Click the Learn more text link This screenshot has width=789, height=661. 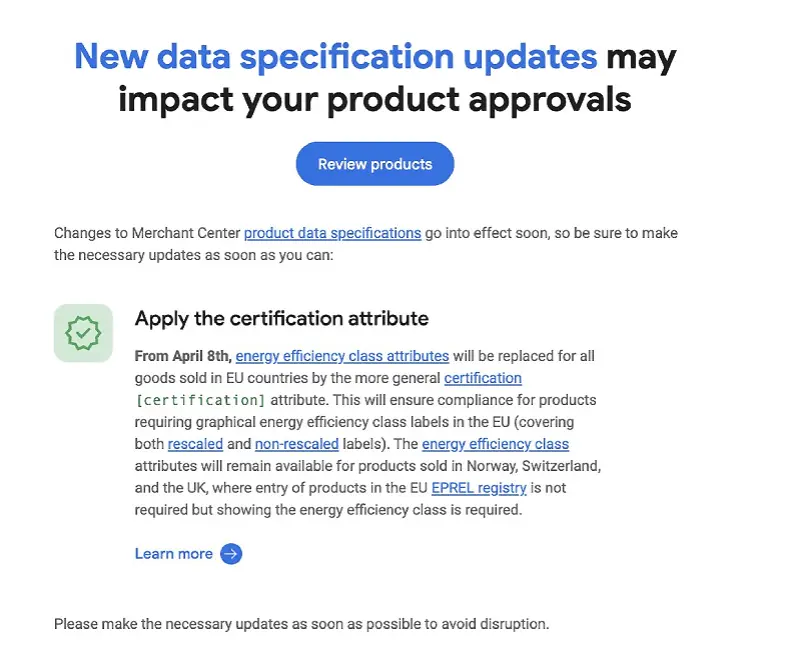tap(174, 554)
